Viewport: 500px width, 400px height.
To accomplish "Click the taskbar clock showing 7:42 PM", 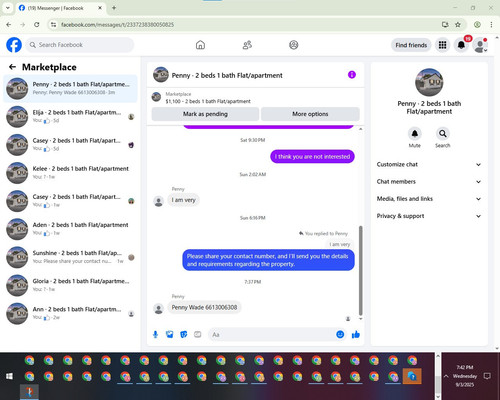I will 465,376.
